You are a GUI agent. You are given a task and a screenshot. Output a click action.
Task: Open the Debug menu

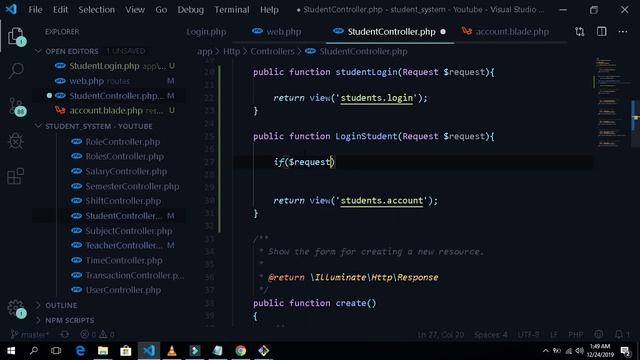(190, 9)
